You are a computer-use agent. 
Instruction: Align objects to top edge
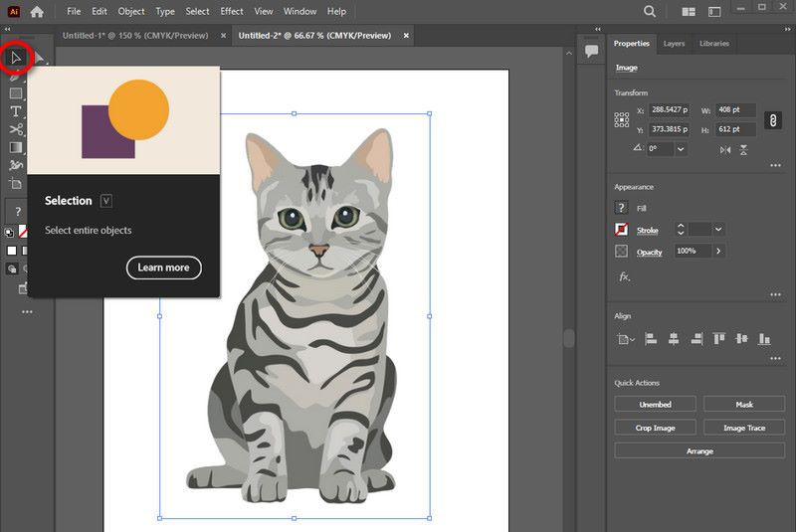[x=718, y=339]
